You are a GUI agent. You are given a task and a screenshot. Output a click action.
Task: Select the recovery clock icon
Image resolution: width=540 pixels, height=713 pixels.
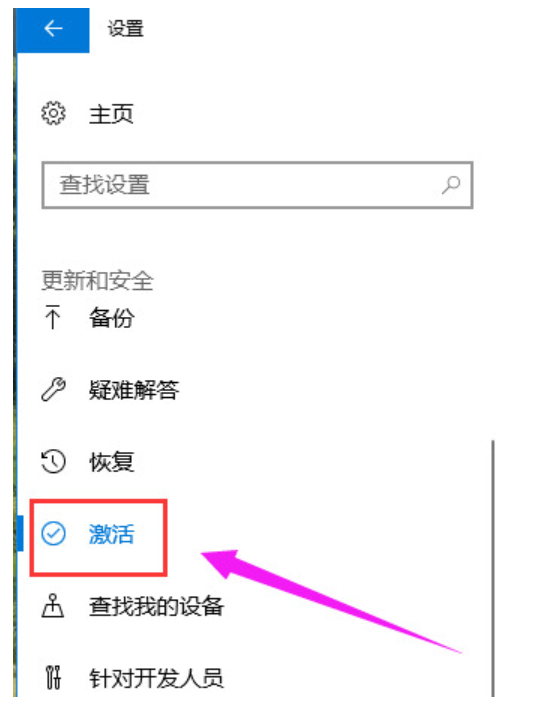tap(54, 462)
